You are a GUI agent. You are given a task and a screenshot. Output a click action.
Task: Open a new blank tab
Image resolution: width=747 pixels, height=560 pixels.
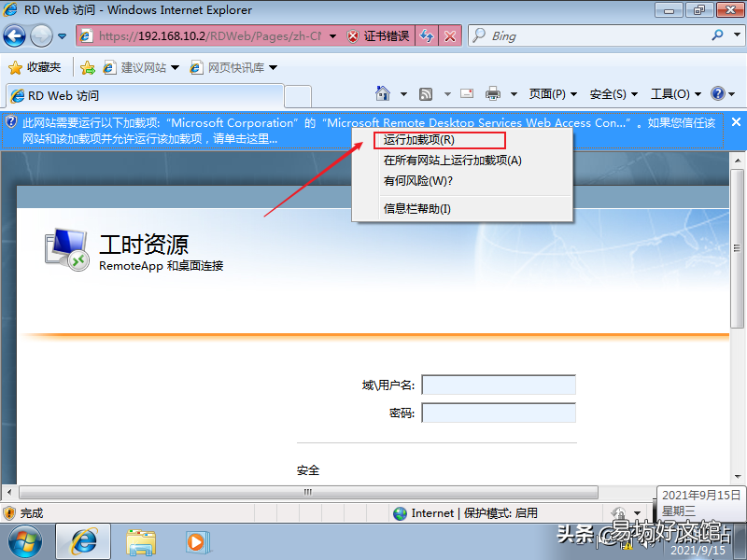(298, 97)
